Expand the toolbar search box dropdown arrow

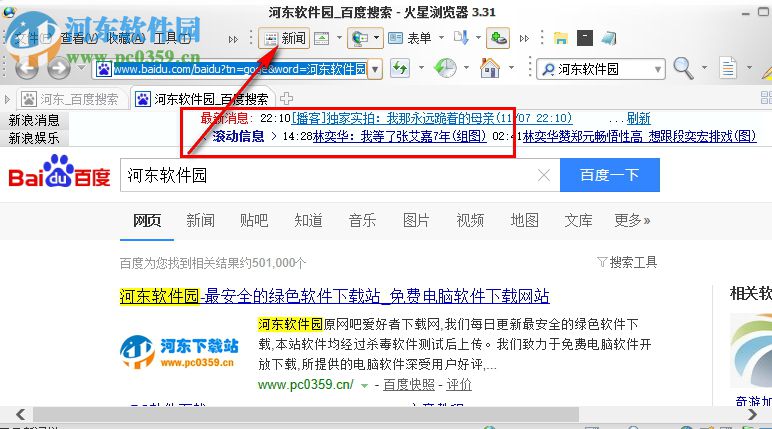658,69
